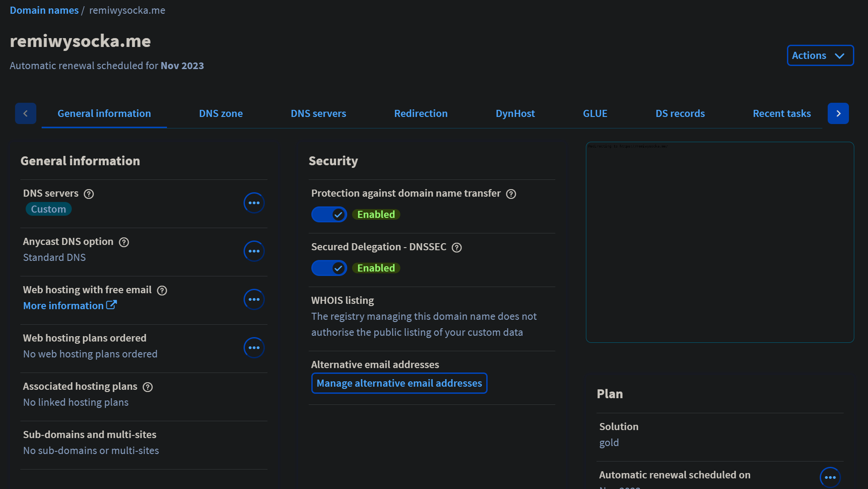
Task: Open the automatic renewal options menu
Action: [x=830, y=477]
